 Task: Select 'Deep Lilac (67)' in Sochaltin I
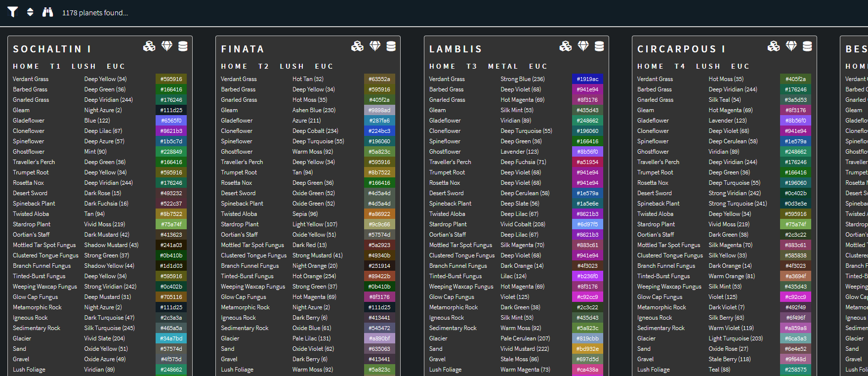103,131
